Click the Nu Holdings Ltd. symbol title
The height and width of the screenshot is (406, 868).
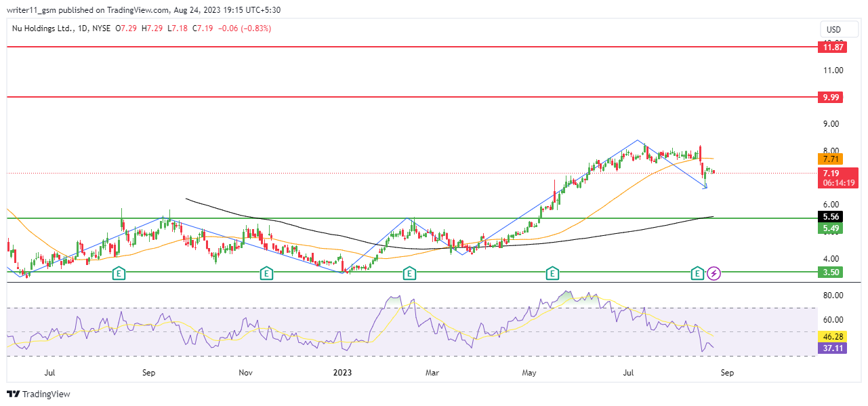pos(43,28)
